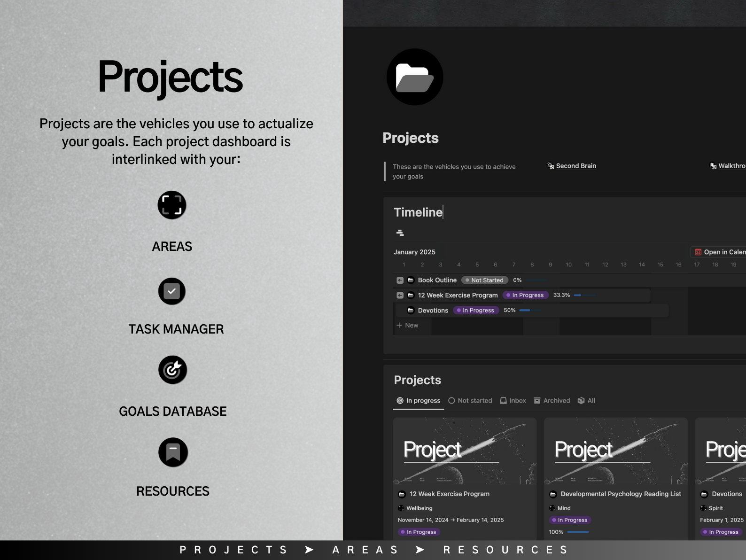The image size is (746, 560).
Task: Click day 17 in the timeline header
Action: [697, 265]
